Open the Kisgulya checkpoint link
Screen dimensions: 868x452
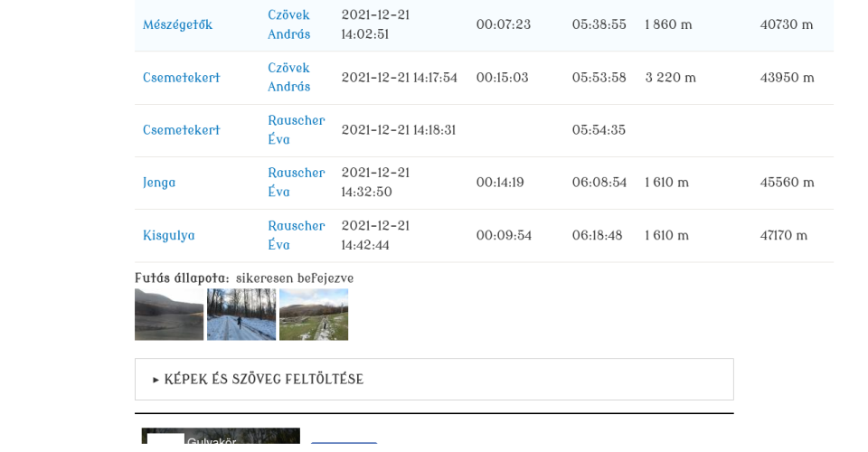click(169, 236)
